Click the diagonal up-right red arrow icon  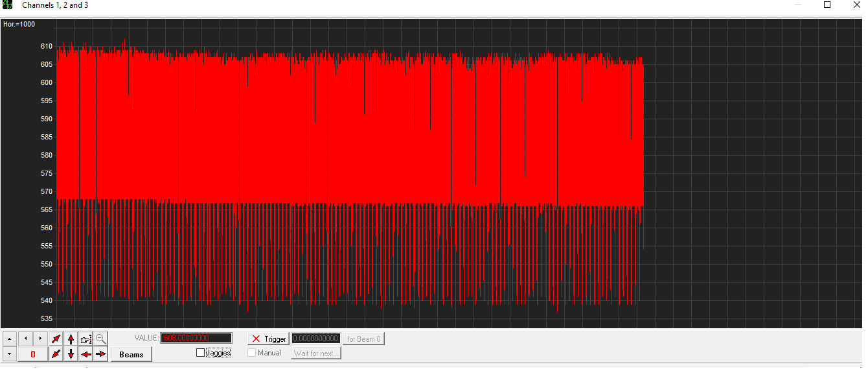(56, 339)
